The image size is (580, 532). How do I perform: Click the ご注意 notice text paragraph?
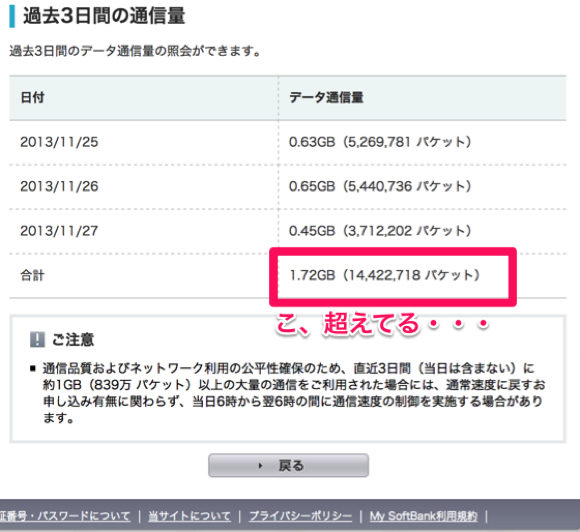pos(294,393)
